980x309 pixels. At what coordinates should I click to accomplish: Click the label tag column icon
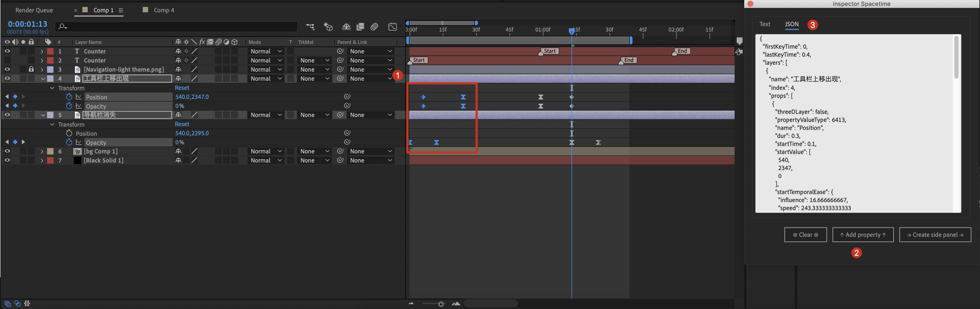[x=48, y=42]
